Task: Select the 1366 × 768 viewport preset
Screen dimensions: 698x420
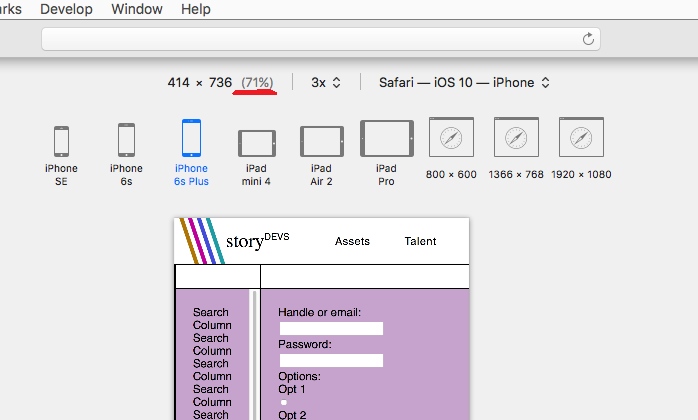Action: click(x=516, y=137)
